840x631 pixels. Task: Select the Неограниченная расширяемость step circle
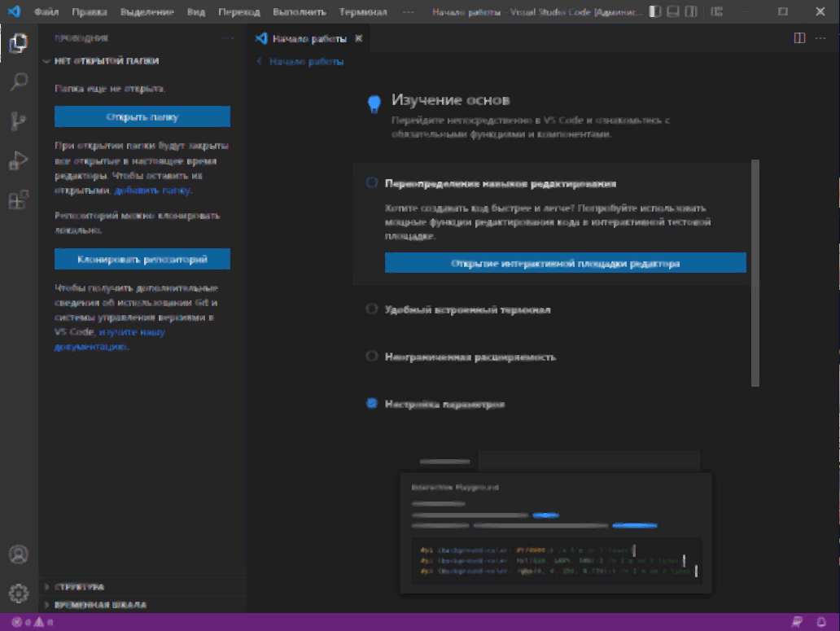372,357
